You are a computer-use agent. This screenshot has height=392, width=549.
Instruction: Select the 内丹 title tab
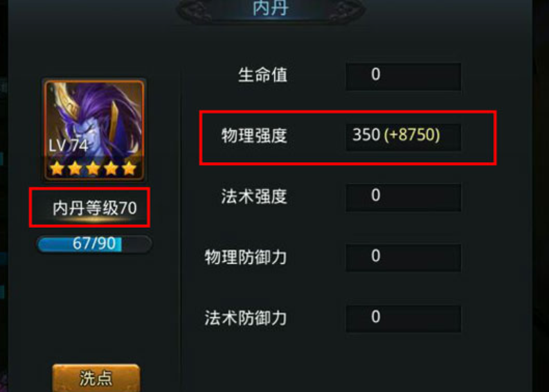coord(270,8)
